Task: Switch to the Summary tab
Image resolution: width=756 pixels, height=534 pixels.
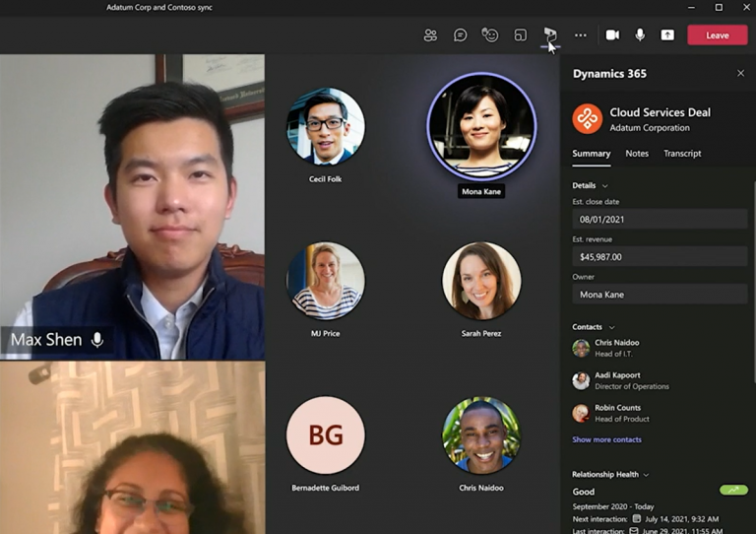Action: click(591, 154)
